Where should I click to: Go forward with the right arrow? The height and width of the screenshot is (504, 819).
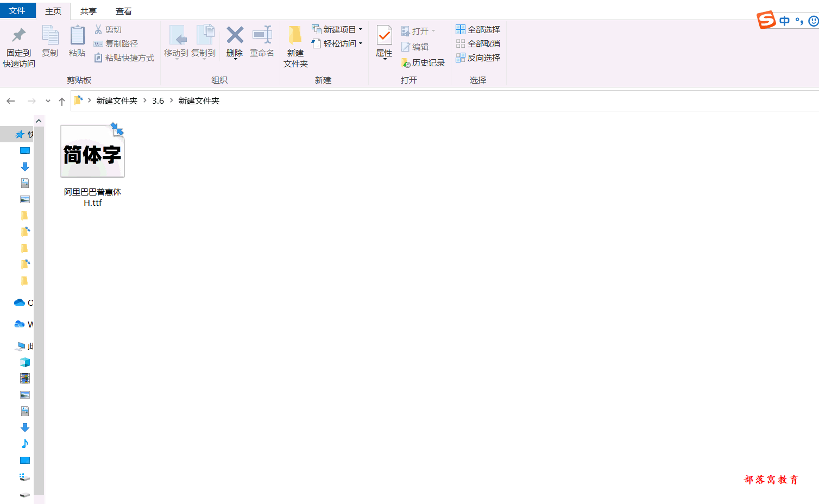click(31, 101)
